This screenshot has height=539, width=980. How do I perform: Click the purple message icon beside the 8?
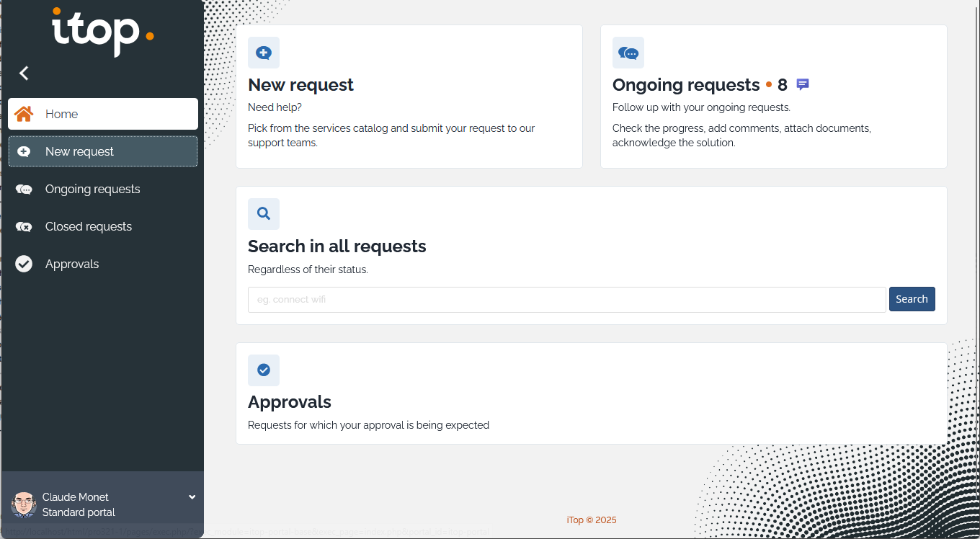coord(803,84)
